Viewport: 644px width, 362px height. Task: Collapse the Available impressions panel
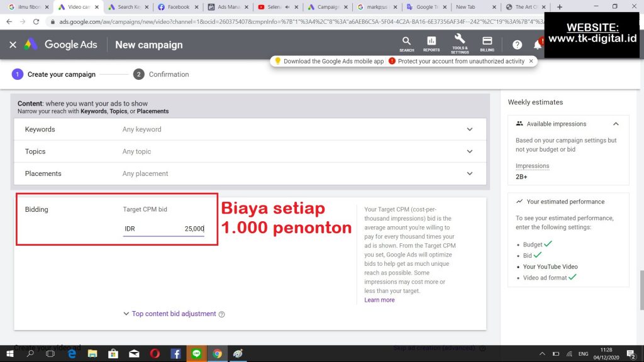616,124
